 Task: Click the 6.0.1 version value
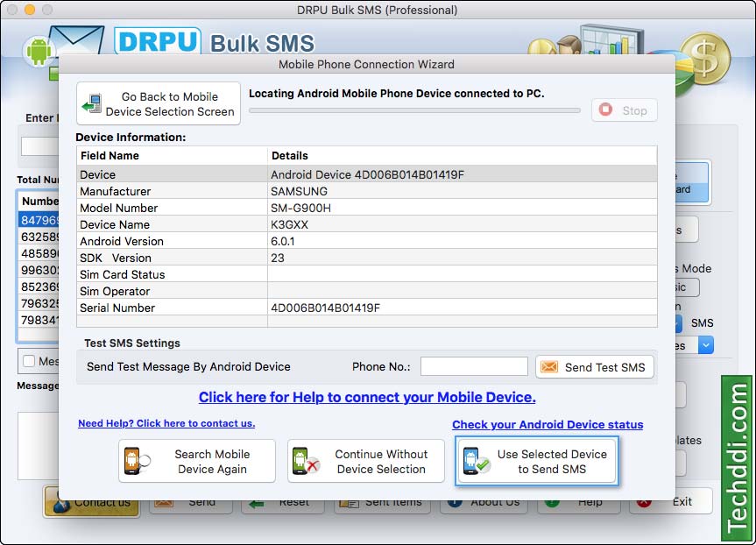(283, 241)
